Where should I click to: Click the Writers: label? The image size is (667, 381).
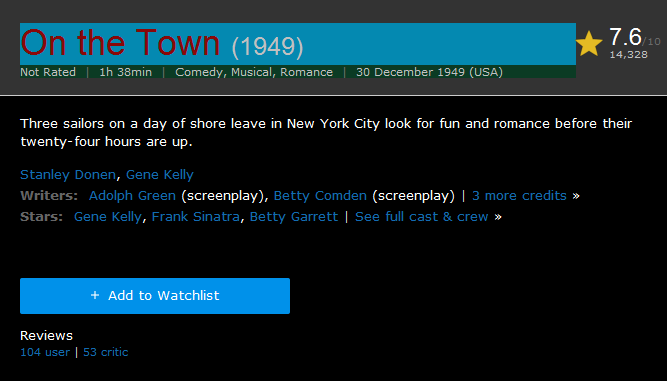coord(49,196)
